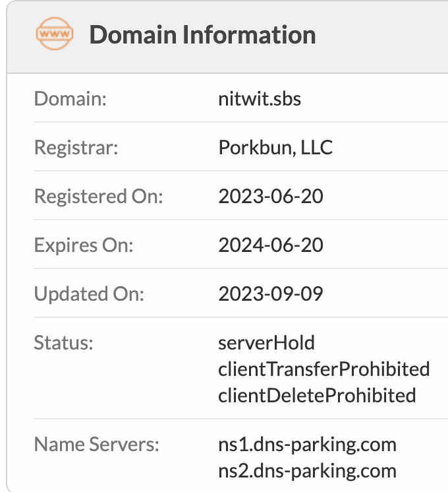448x492 pixels.
Task: Click the serverHold status value
Action: pyautogui.click(x=267, y=342)
